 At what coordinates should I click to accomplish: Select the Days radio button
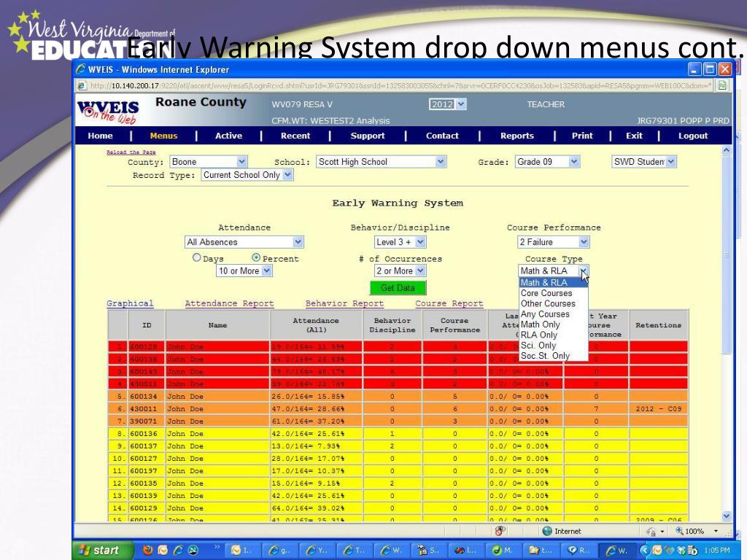[197, 257]
